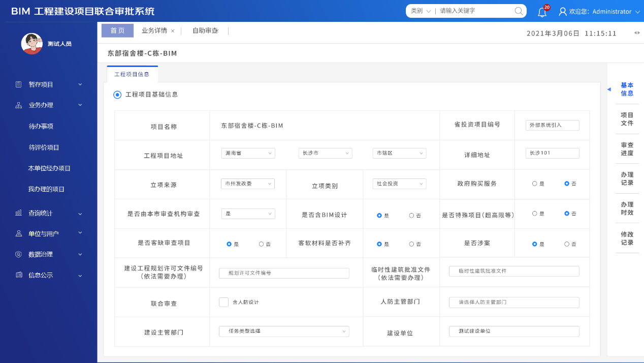
Task: Select 是 for 政府购买服务
Action: coord(534,184)
